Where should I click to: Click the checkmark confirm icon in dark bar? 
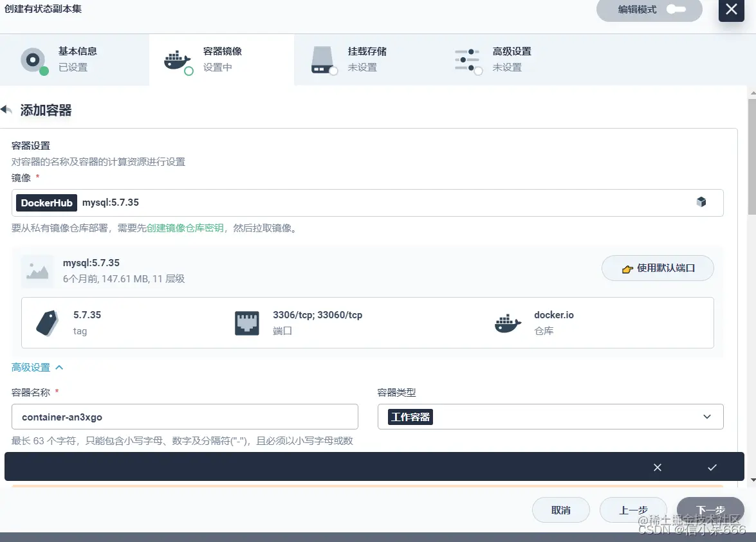(x=712, y=467)
